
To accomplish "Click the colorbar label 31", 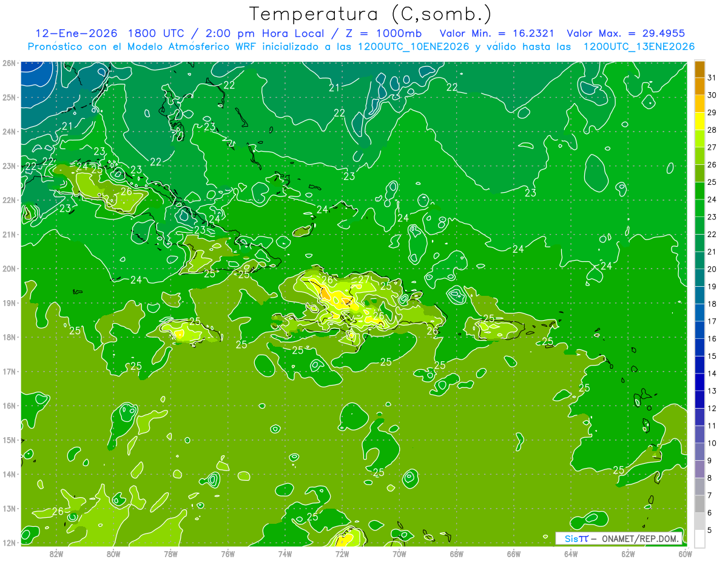I will pos(712,78).
